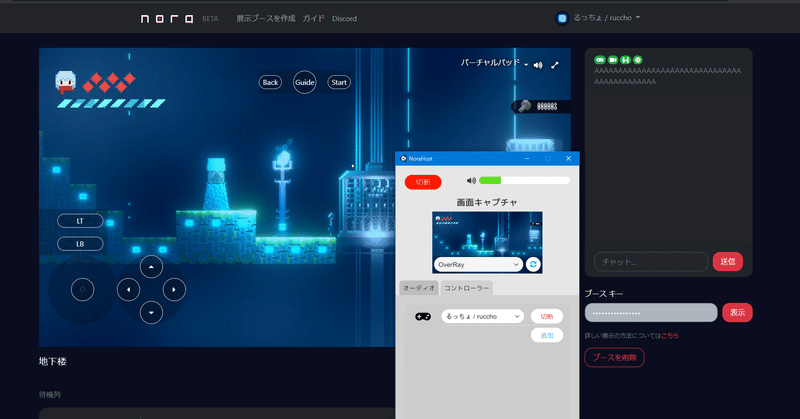The height and width of the screenshot is (419, 800).
Task: Expand the るっちょ / ruccho account menu
Action: click(606, 18)
